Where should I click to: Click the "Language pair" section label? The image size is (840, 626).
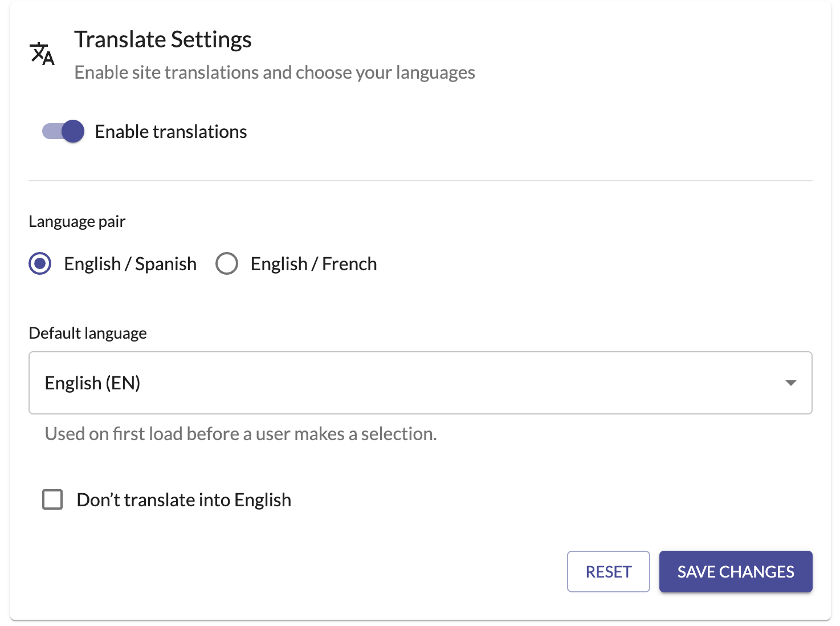[x=77, y=221]
